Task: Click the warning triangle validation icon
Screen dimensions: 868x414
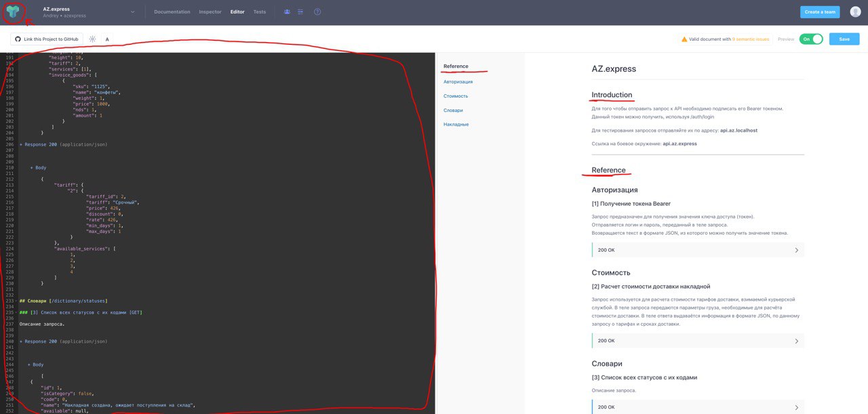Action: coord(684,39)
